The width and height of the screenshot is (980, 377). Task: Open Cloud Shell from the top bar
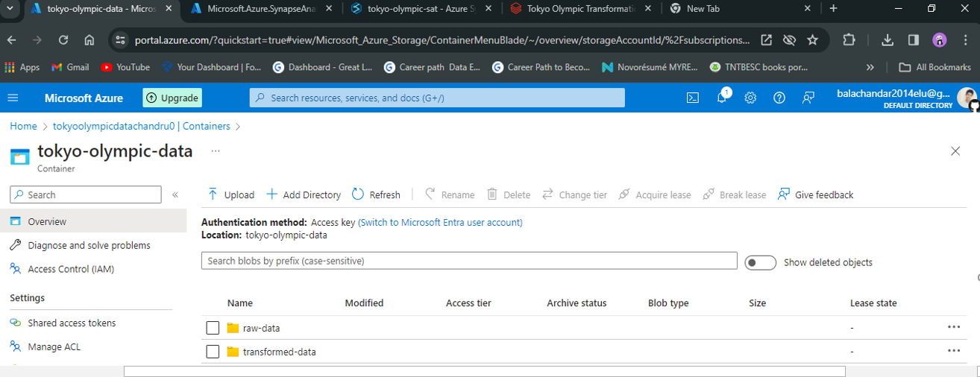point(693,98)
